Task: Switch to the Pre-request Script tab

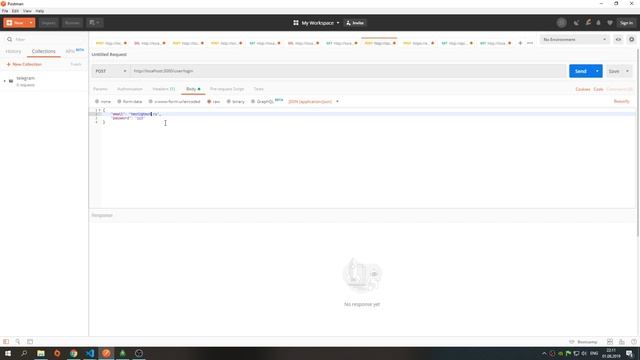Action: pyautogui.click(x=227, y=89)
